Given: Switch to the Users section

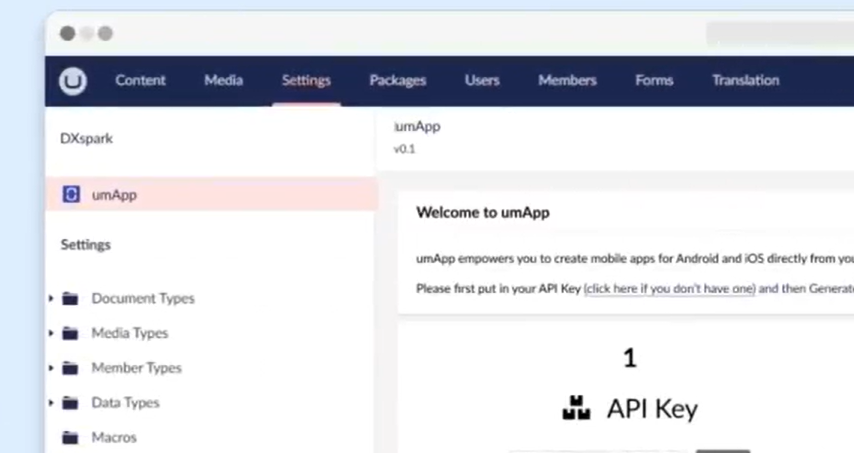Looking at the screenshot, I should click(x=482, y=81).
